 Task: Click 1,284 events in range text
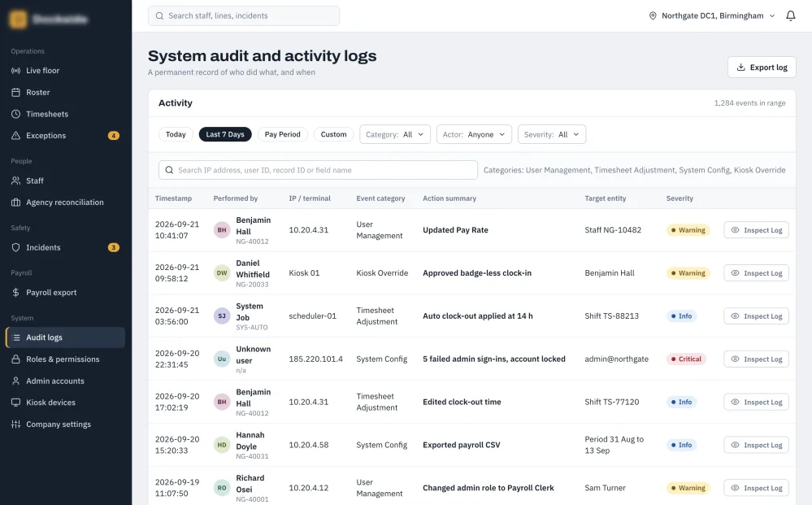click(x=749, y=103)
